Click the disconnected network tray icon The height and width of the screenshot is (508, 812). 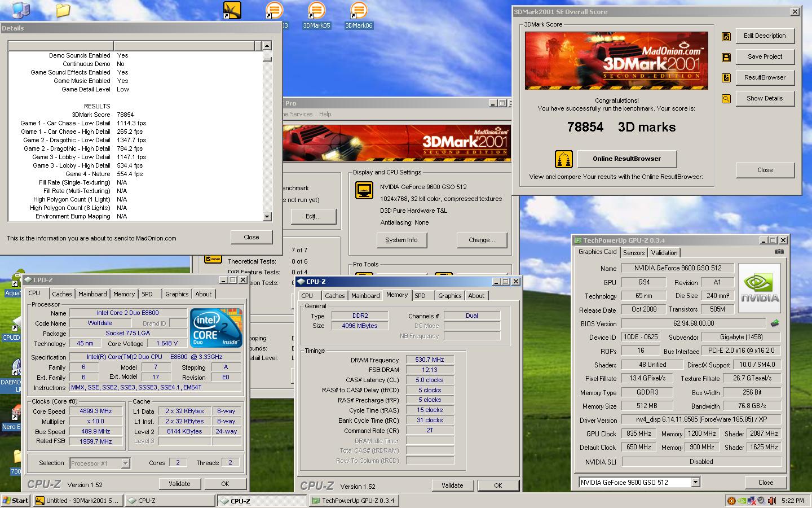point(752,501)
